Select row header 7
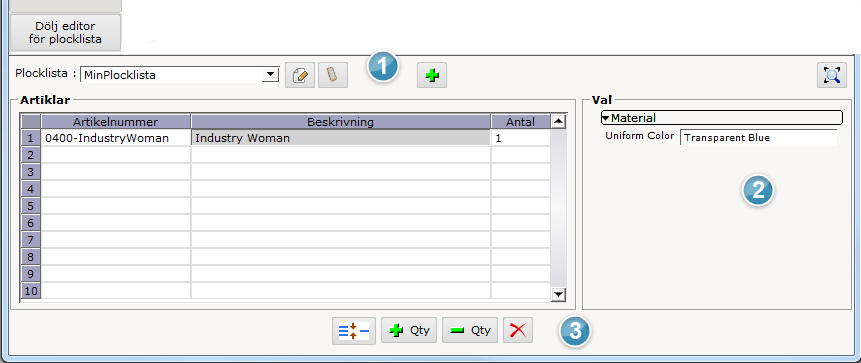 tap(31, 240)
